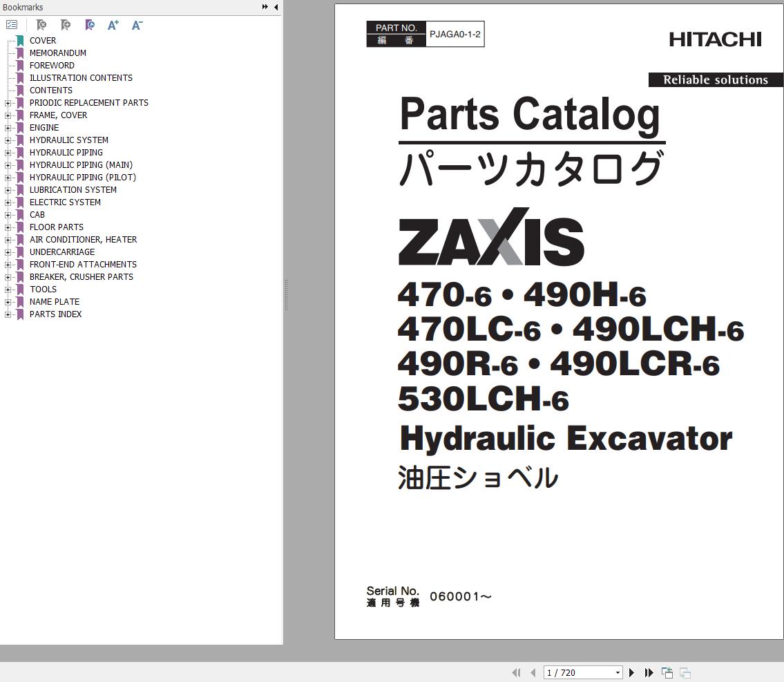Open HYDRAULIC PIPING (PILOT) bookmark
The width and height of the screenshot is (784, 682).
(x=82, y=178)
